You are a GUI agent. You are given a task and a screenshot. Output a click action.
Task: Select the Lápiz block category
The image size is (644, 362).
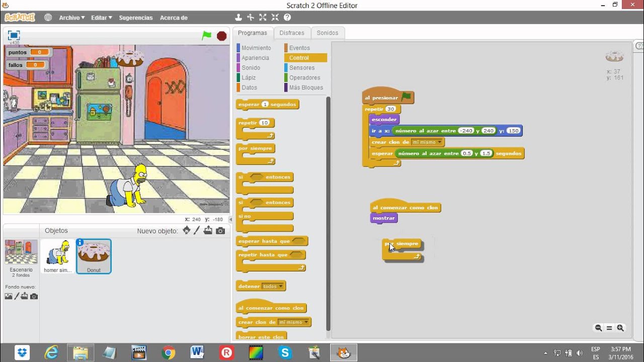249,78
